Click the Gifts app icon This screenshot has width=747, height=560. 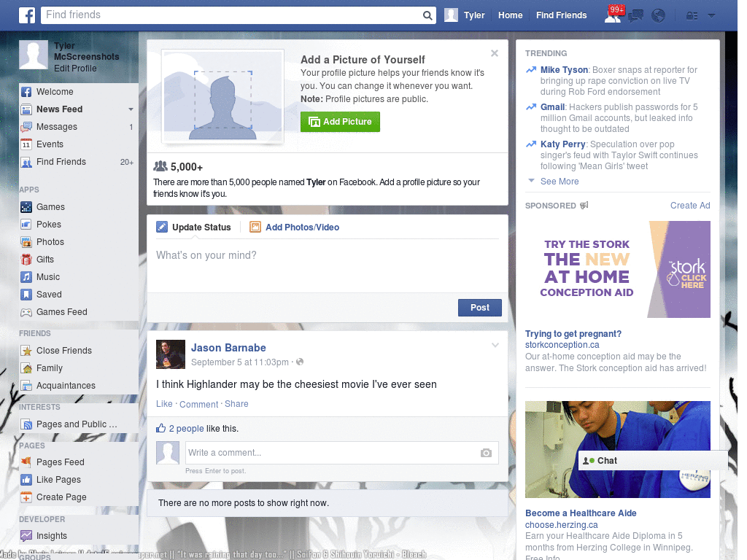click(x=26, y=260)
